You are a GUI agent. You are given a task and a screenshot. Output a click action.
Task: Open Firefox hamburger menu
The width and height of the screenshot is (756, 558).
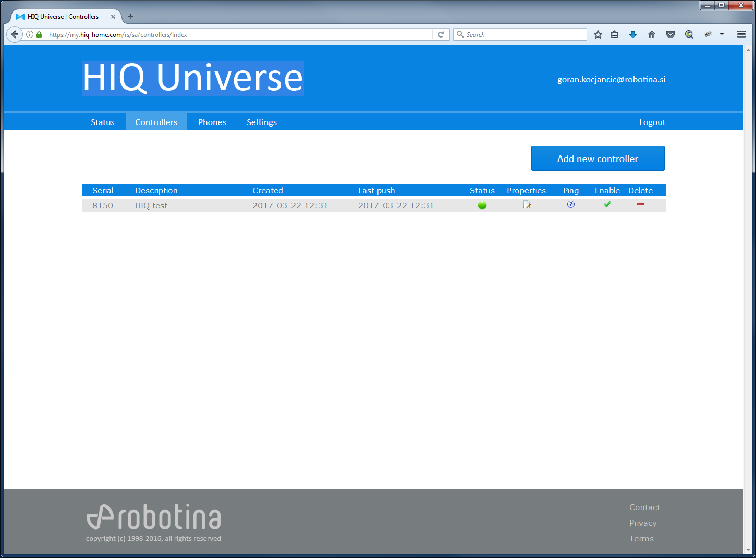[x=741, y=34]
